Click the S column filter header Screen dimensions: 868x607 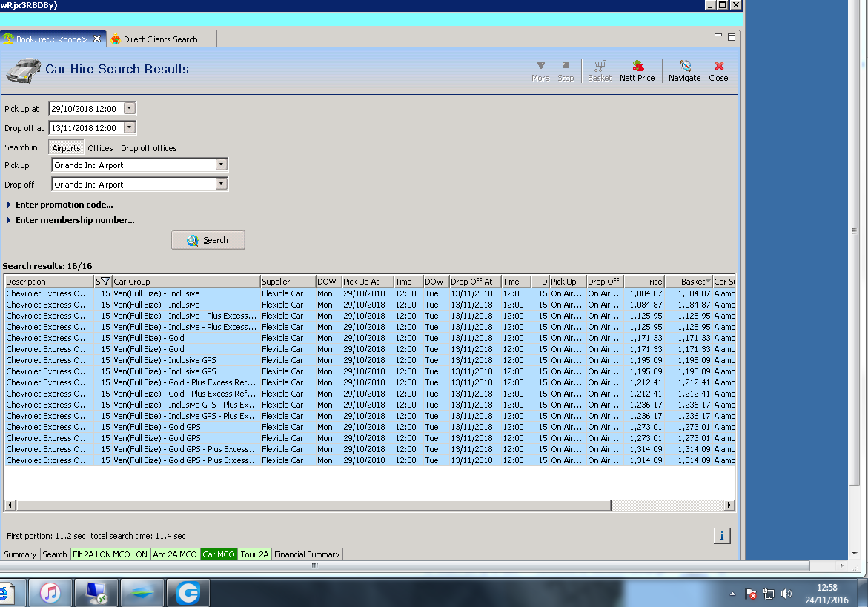103,281
